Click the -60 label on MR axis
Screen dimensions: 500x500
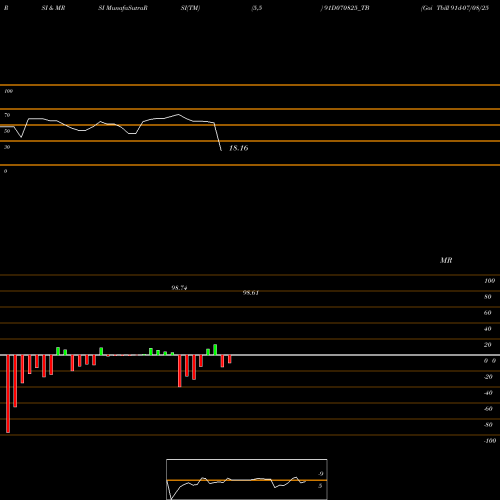488,409
